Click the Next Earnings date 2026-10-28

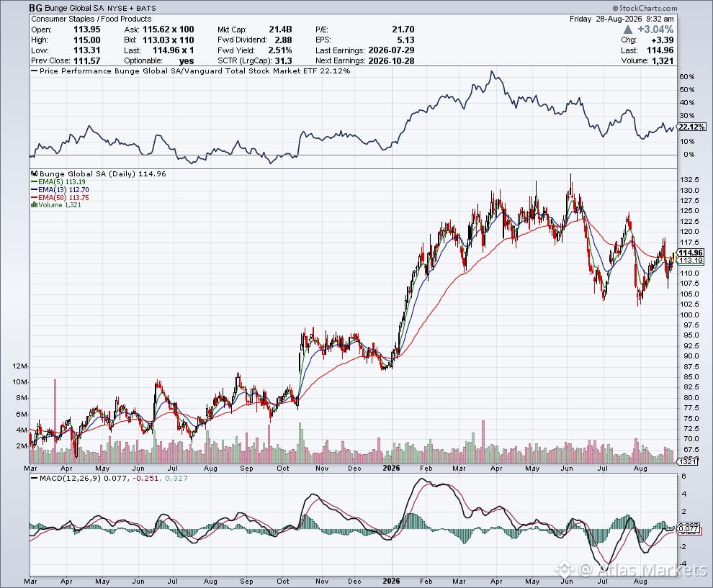(x=392, y=61)
